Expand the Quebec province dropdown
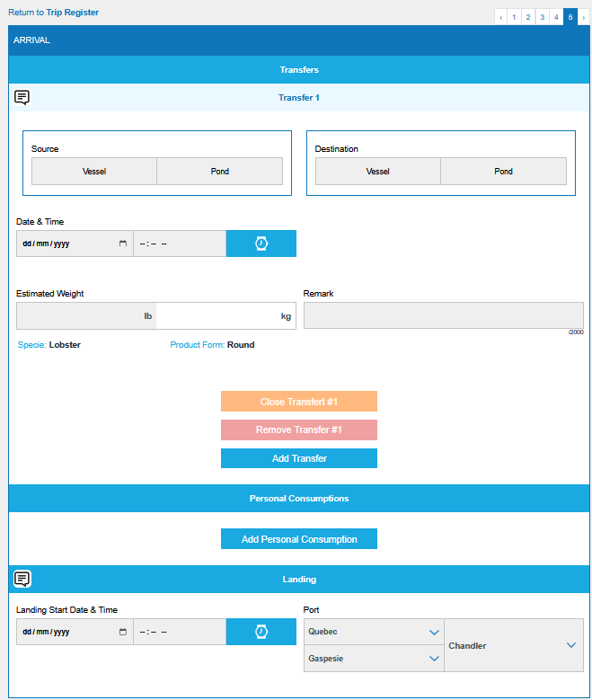The height and width of the screenshot is (700, 592). 374,632
